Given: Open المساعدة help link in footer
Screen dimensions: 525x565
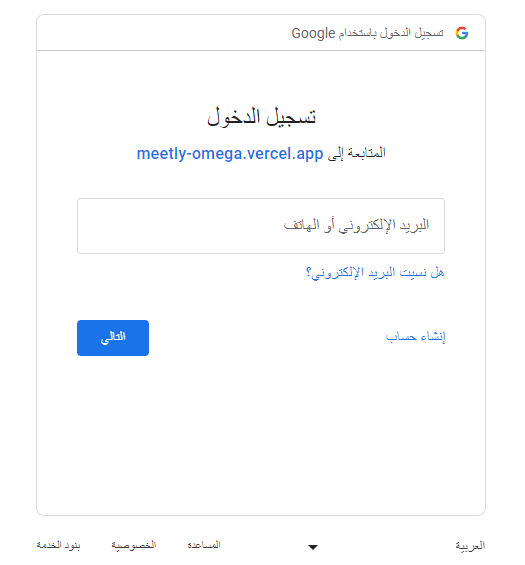Looking at the screenshot, I should click(204, 545).
